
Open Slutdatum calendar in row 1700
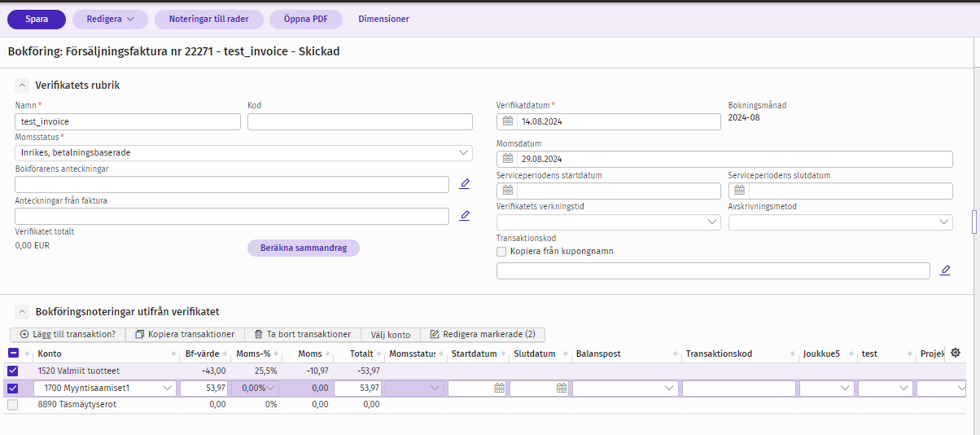pos(561,389)
